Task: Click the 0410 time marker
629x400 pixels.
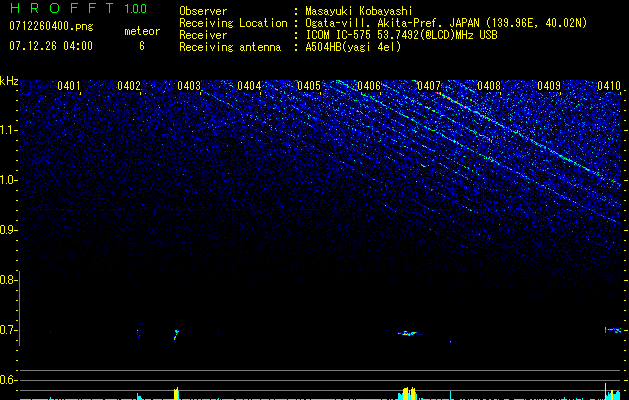Action: pyautogui.click(x=609, y=86)
